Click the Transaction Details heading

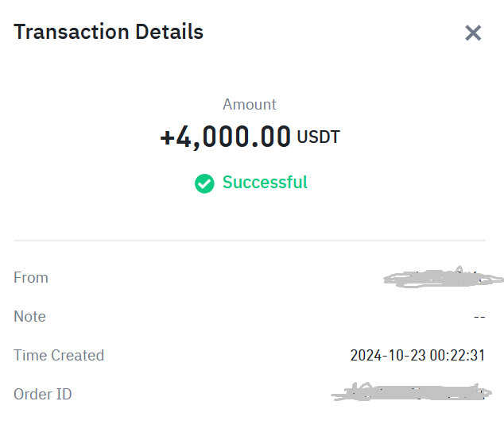tap(109, 32)
